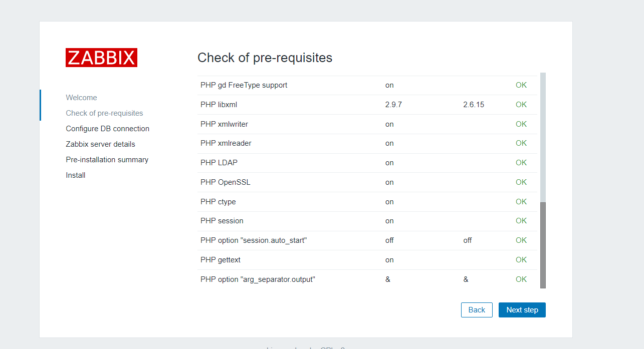
Task: Click the PHP option "session.auto_start" label
Action: coord(253,240)
